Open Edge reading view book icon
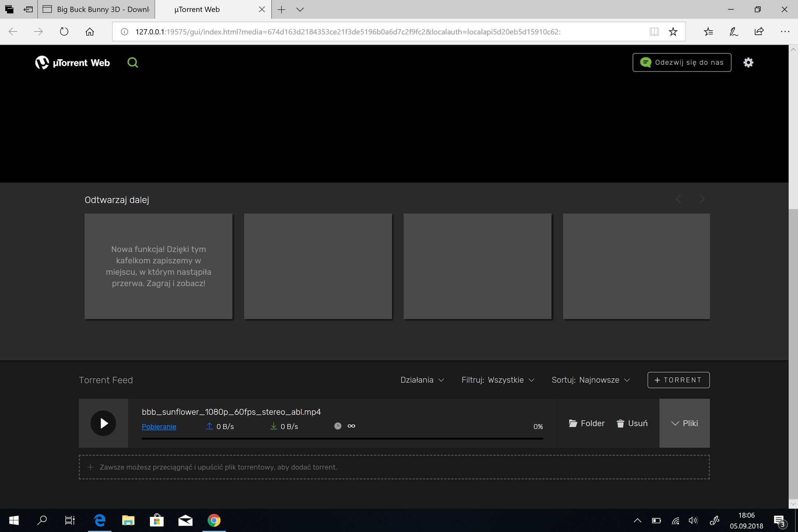Image resolution: width=798 pixels, height=532 pixels. [654, 32]
